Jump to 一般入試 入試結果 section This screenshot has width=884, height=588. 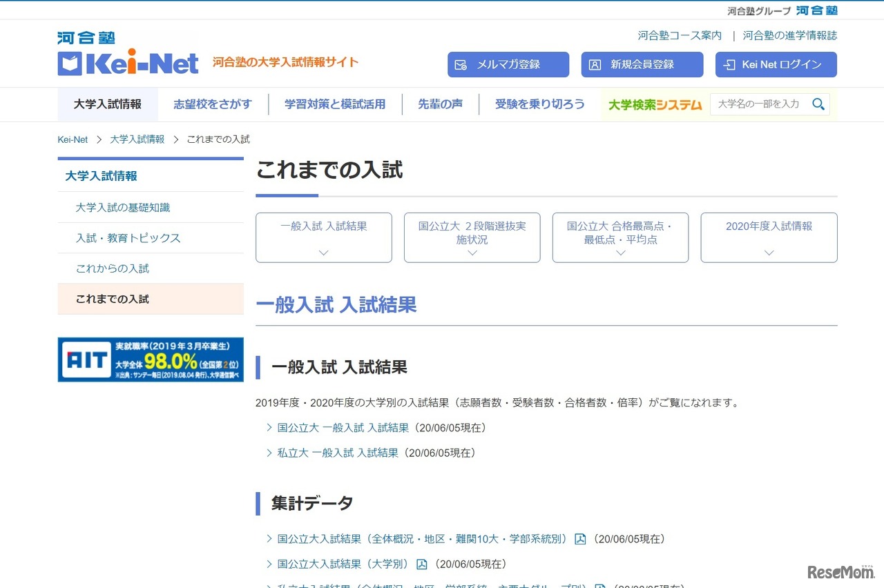pos(323,237)
